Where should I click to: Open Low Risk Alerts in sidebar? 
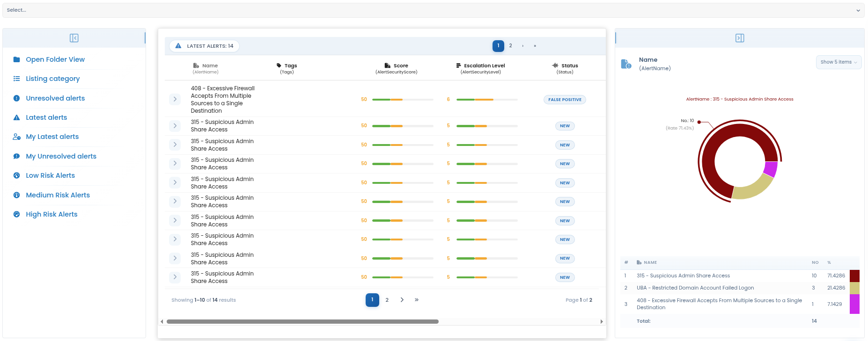click(x=50, y=175)
